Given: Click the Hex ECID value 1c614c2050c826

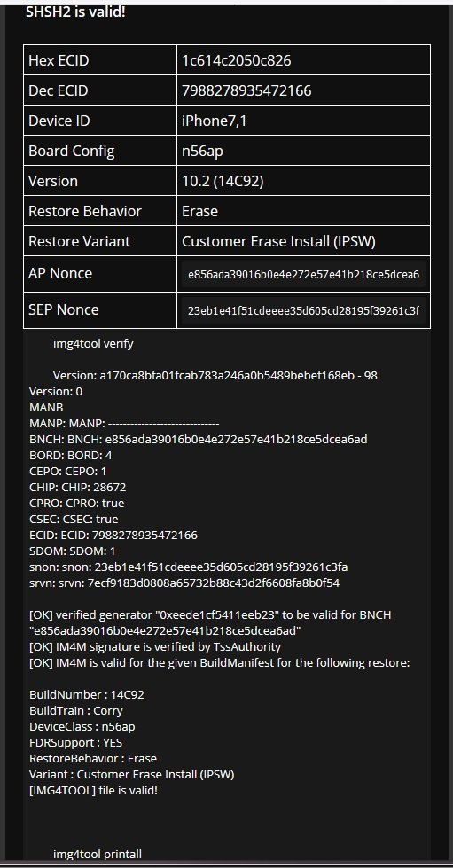Looking at the screenshot, I should click(x=237, y=60).
